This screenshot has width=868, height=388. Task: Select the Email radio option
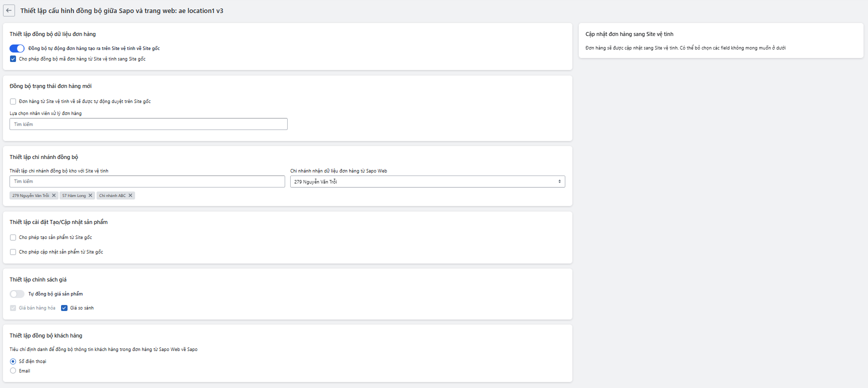click(x=13, y=371)
